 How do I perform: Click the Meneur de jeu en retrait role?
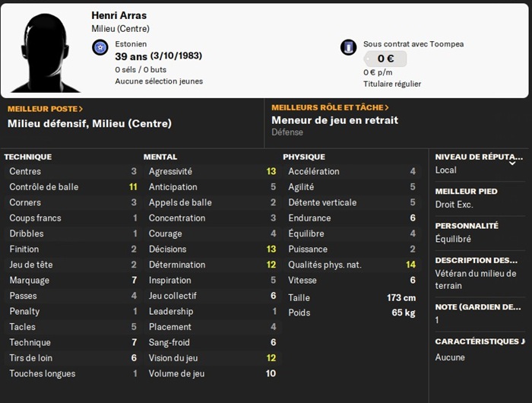[334, 120]
